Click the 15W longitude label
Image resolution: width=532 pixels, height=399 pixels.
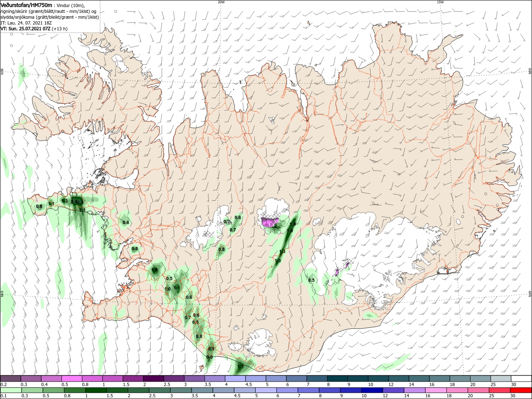point(440,2)
